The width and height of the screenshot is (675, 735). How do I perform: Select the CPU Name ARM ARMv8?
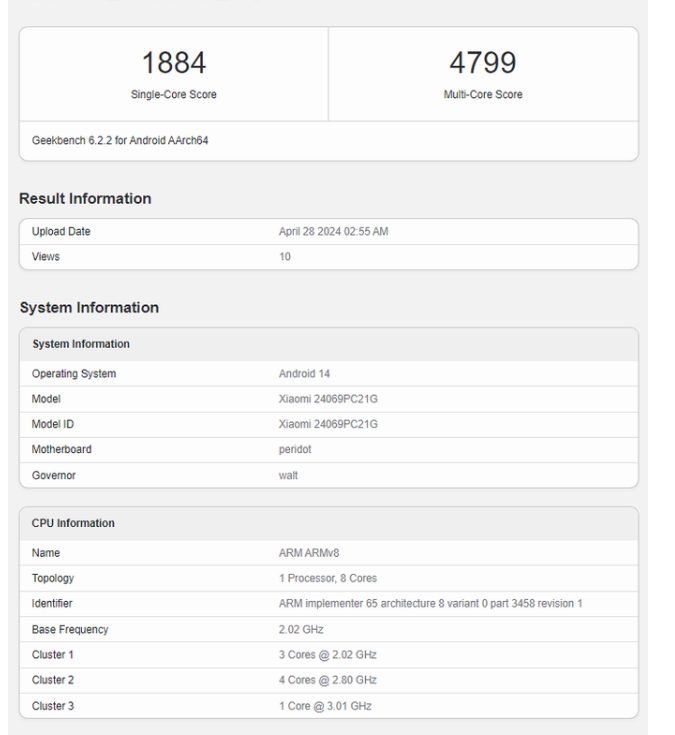tap(308, 553)
